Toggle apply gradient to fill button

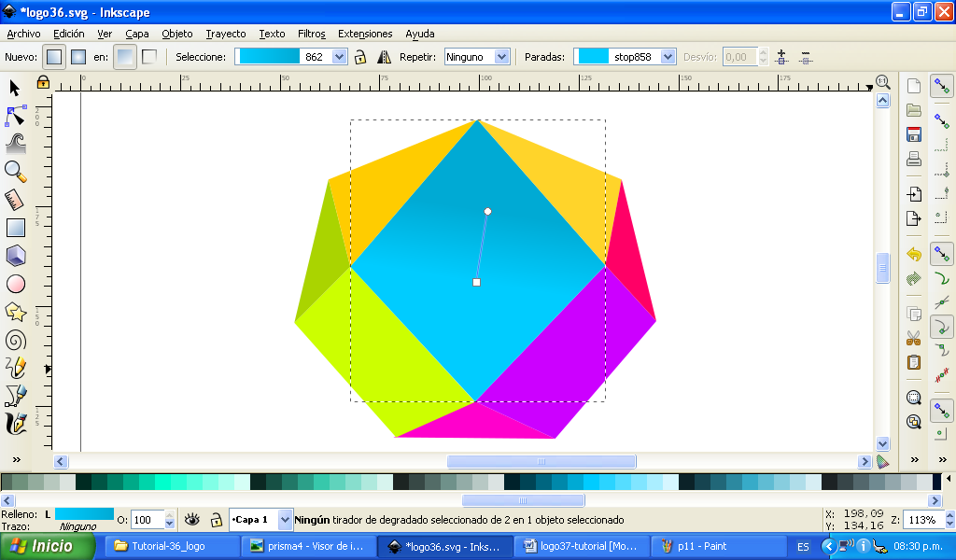tap(125, 57)
